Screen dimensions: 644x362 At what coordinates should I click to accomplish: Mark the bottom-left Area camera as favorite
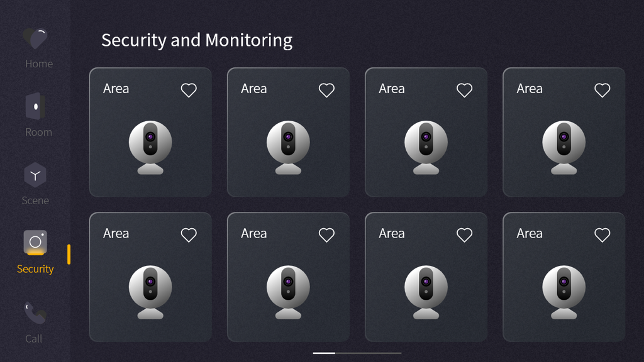point(188,234)
